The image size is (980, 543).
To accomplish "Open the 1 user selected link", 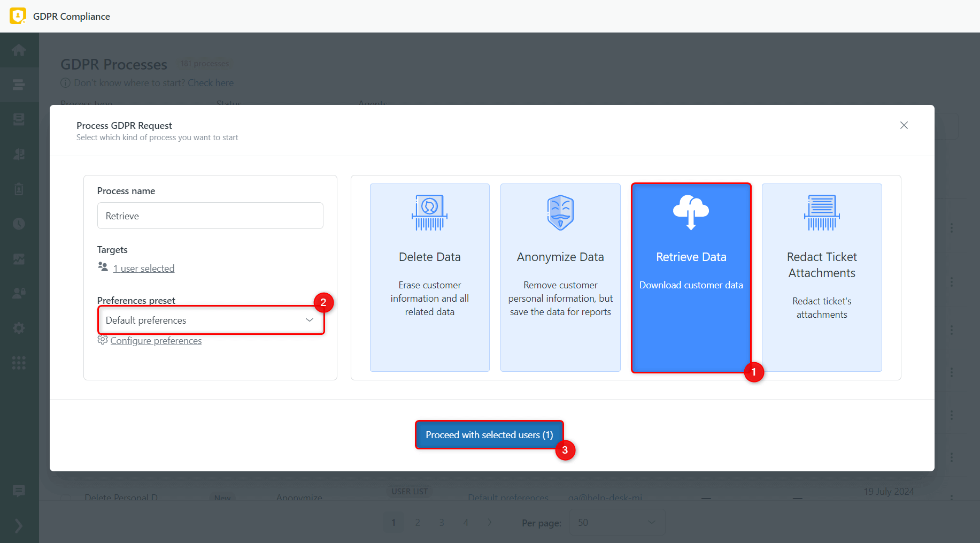I will pyautogui.click(x=144, y=269).
